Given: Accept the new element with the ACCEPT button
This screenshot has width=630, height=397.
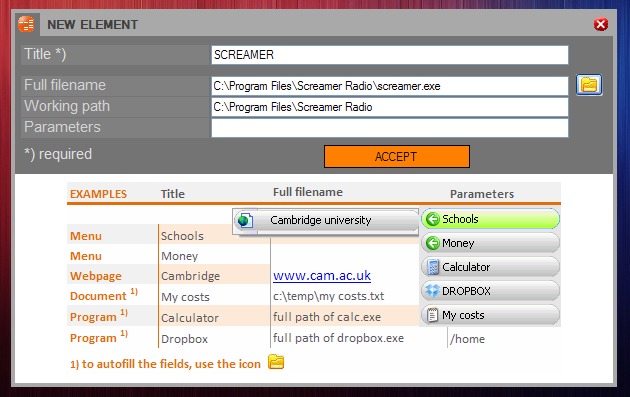Looking at the screenshot, I should pos(397,156).
